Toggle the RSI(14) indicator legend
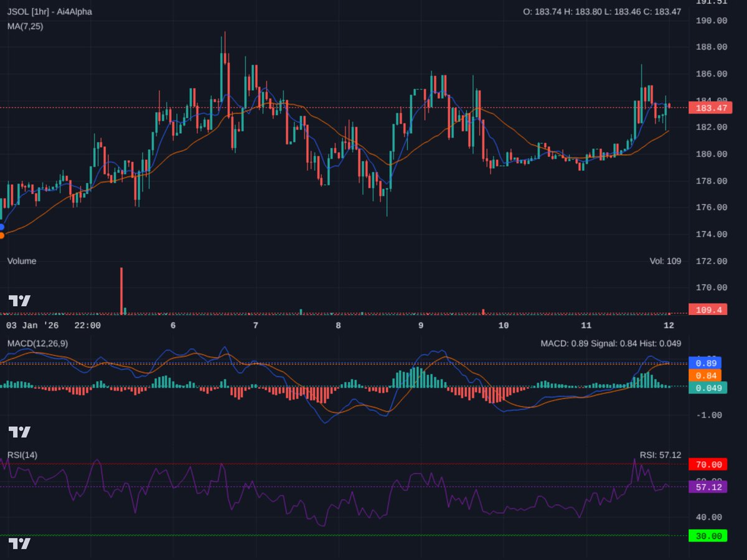 (21, 455)
